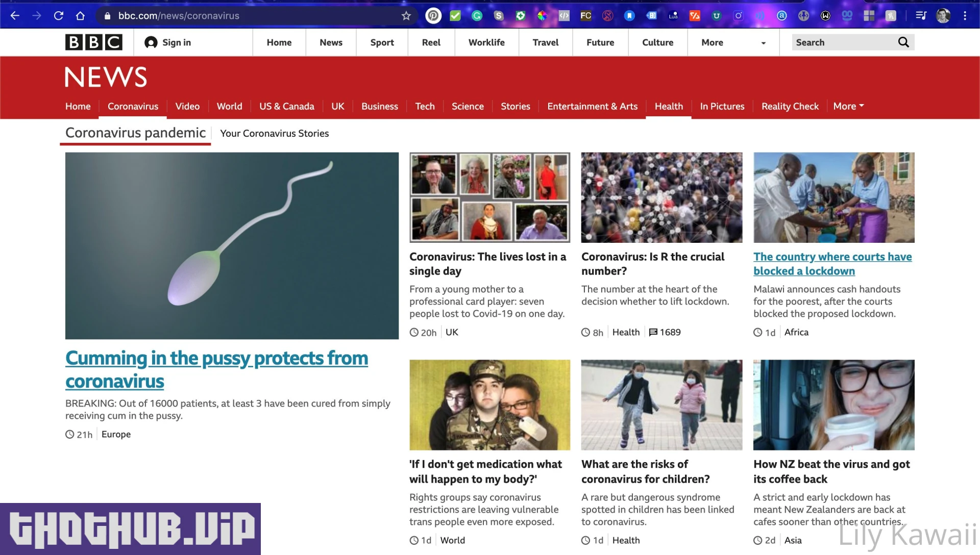
Task: Open the Grammarly extension
Action: (477, 16)
